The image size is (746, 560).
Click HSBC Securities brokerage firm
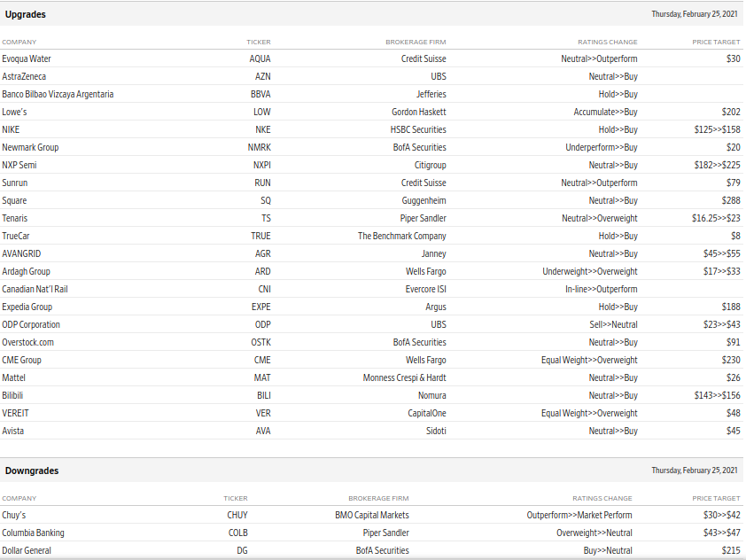(418, 129)
